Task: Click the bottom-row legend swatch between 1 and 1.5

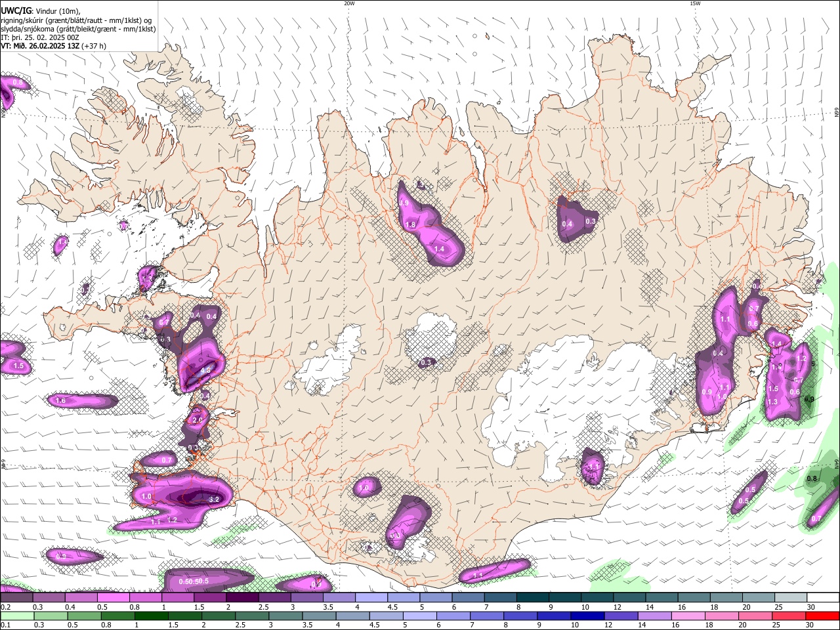Action: (151, 616)
